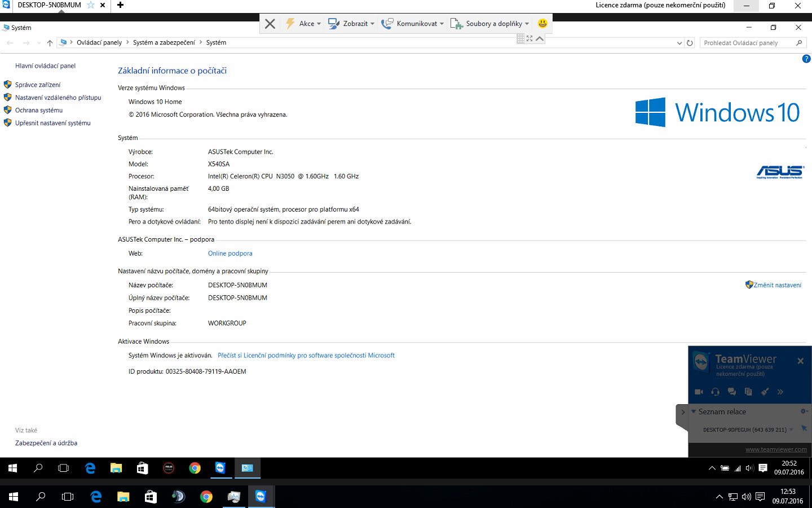Click the smiley feedback icon
This screenshot has width=812, height=508.
coord(542,23)
